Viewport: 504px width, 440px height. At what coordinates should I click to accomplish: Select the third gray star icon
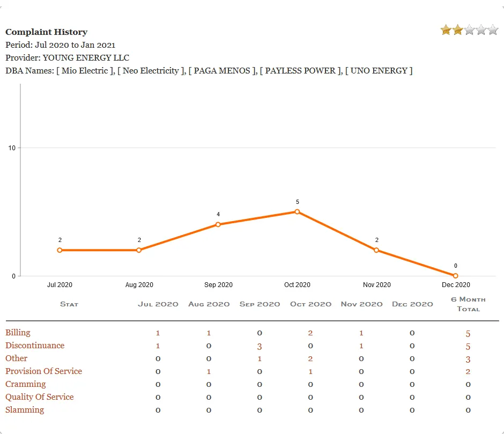(x=469, y=30)
